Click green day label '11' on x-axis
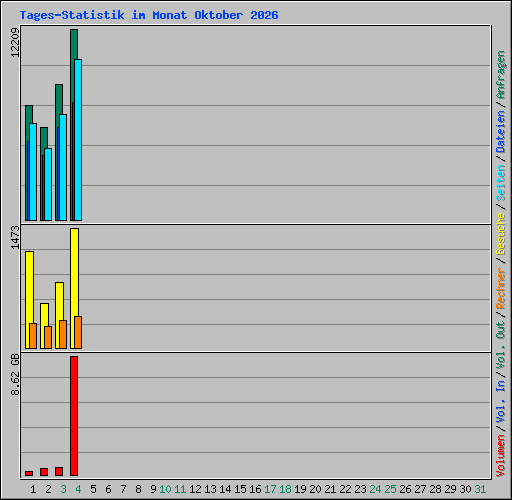 [x=180, y=489]
